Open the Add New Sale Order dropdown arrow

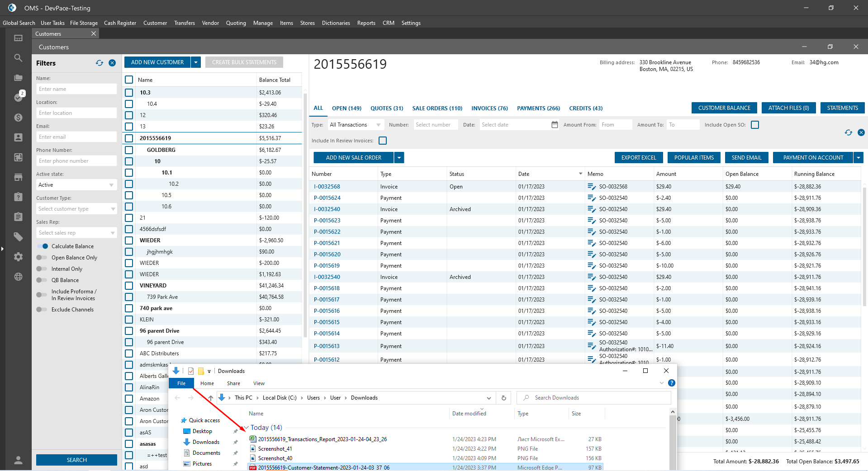pyautogui.click(x=399, y=158)
